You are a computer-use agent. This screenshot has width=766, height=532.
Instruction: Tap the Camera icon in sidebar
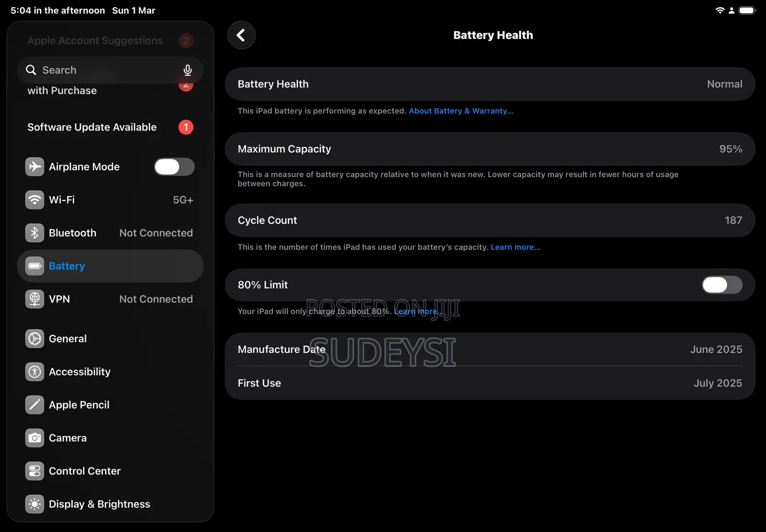tap(34, 438)
